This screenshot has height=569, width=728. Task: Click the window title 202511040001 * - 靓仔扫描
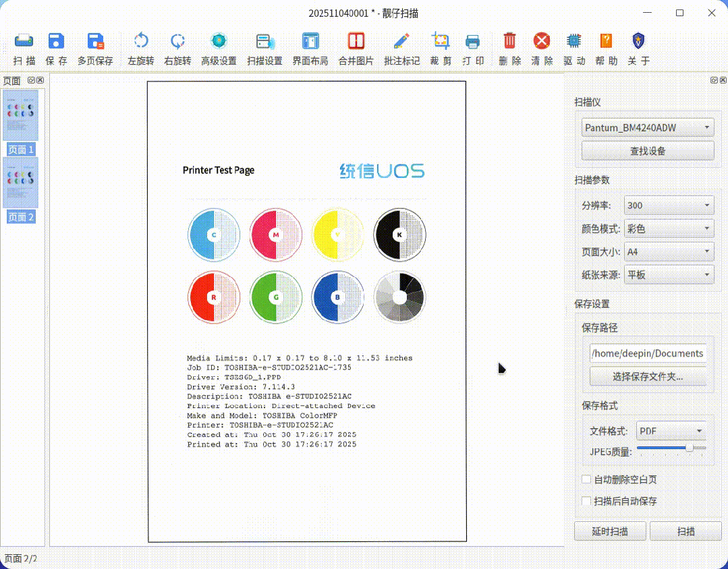click(x=364, y=13)
